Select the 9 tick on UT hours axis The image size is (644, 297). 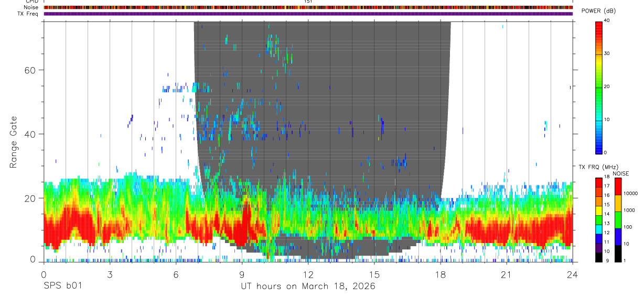pyautogui.click(x=242, y=275)
